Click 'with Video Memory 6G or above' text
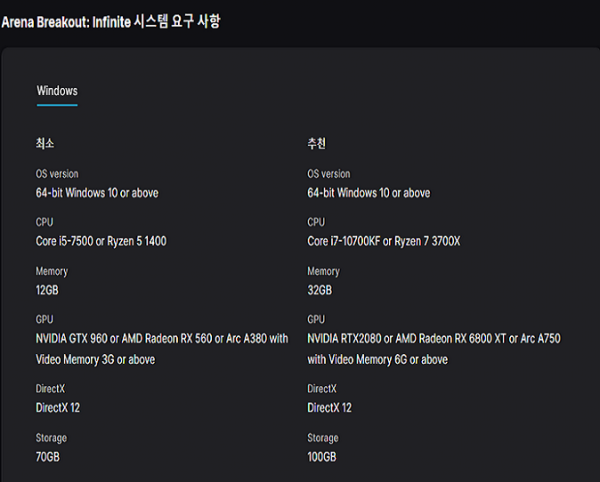600x482 pixels. click(377, 360)
